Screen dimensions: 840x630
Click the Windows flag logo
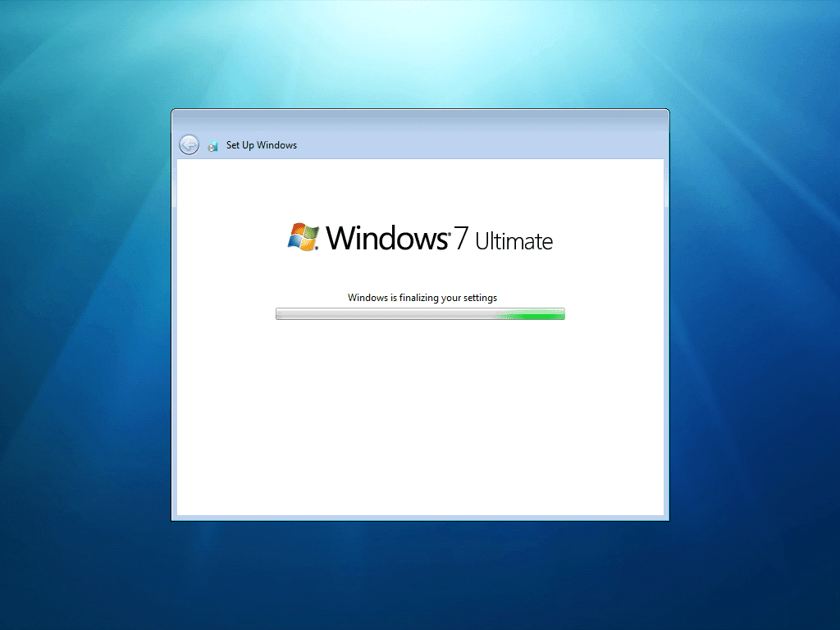[x=304, y=237]
